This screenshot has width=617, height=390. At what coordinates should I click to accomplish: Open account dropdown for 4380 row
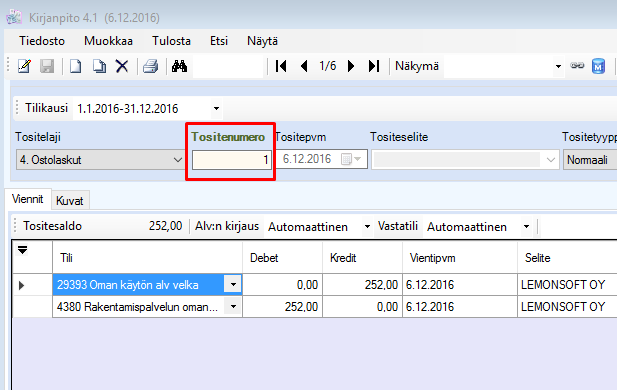pos(233,306)
